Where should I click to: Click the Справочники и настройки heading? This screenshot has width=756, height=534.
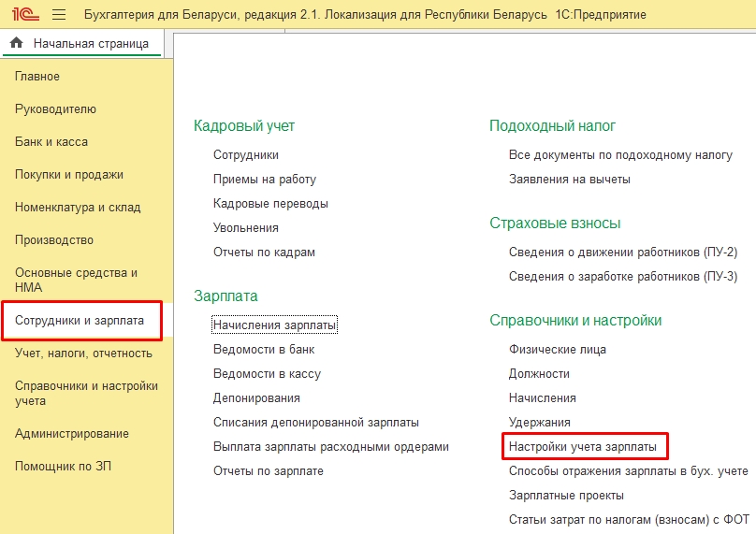575,321
